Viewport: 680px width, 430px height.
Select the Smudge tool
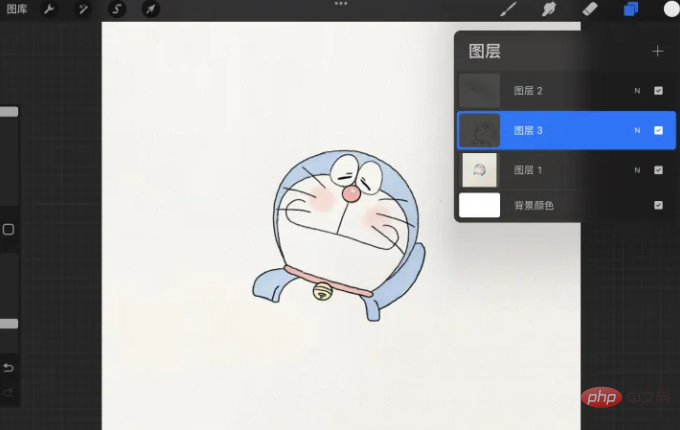click(x=549, y=9)
